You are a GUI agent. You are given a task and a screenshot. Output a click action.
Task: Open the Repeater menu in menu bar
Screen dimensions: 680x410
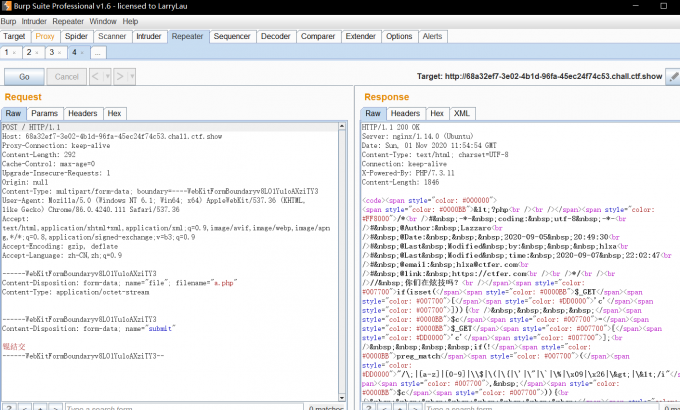point(68,21)
